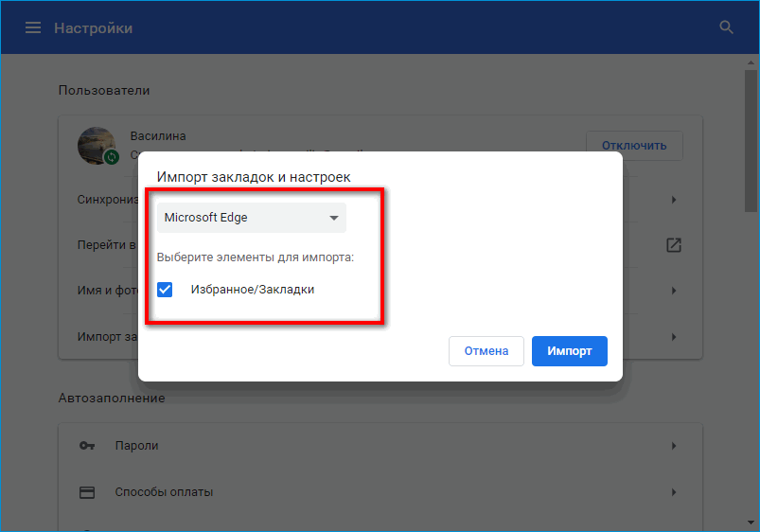This screenshot has height=532, width=760.
Task: Click the search settings magnifier icon
Action: pos(727,27)
